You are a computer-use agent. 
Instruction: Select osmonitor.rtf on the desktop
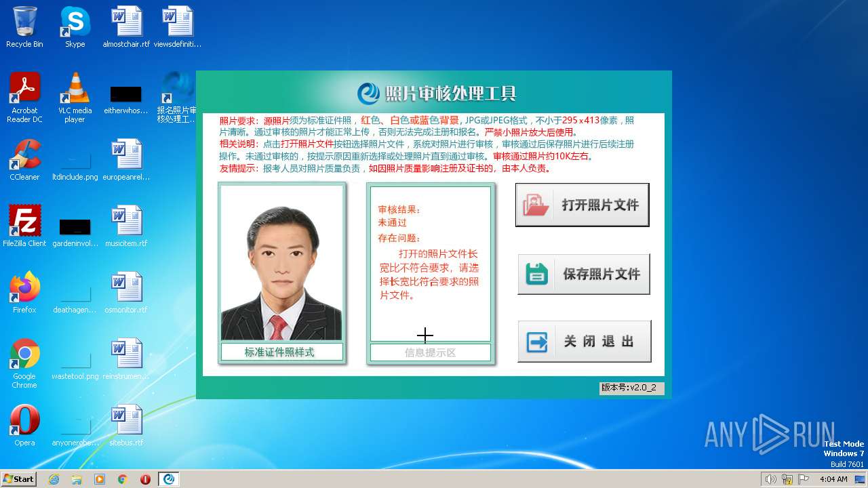pyautogui.click(x=126, y=293)
